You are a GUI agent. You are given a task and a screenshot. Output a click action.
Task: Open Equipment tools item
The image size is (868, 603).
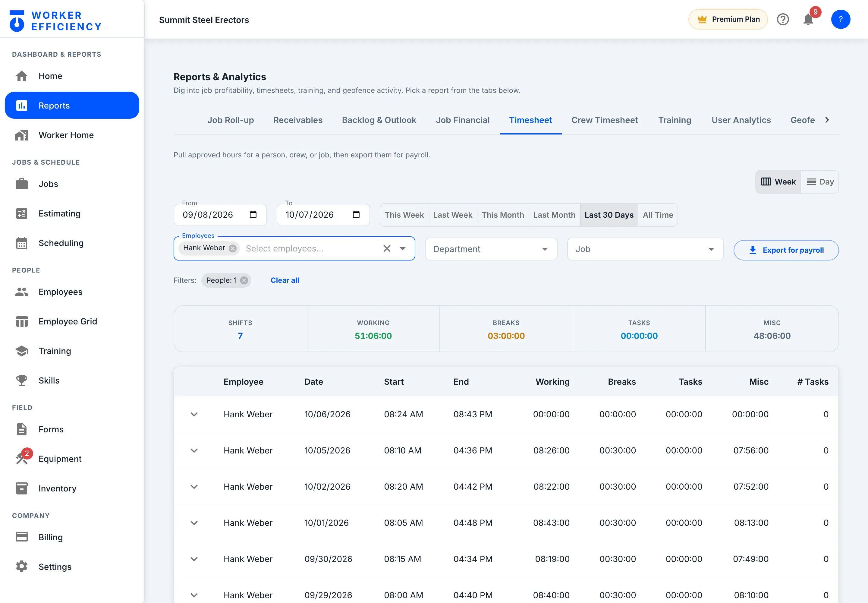(x=72, y=459)
